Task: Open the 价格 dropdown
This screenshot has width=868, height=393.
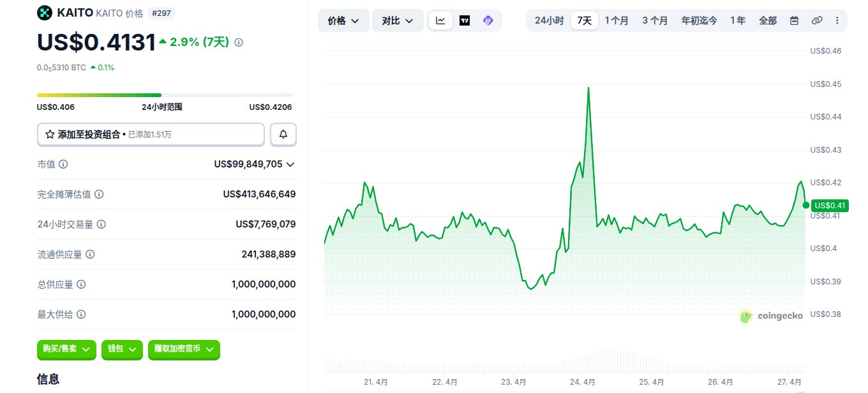Action: click(343, 20)
